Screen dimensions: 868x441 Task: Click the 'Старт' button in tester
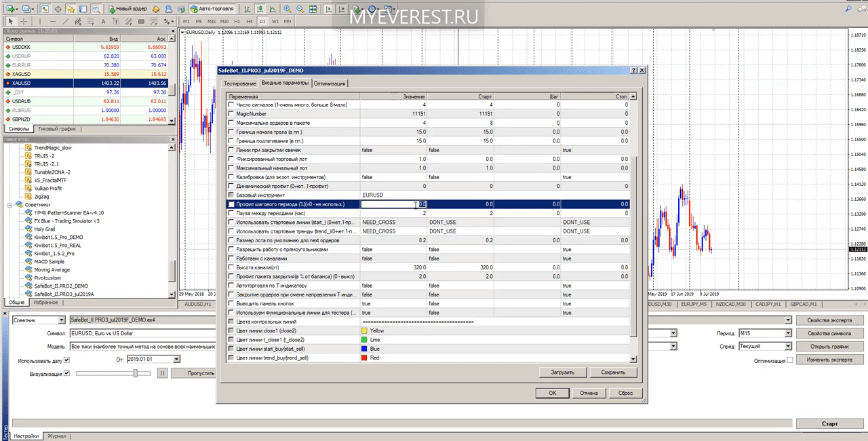point(829,423)
